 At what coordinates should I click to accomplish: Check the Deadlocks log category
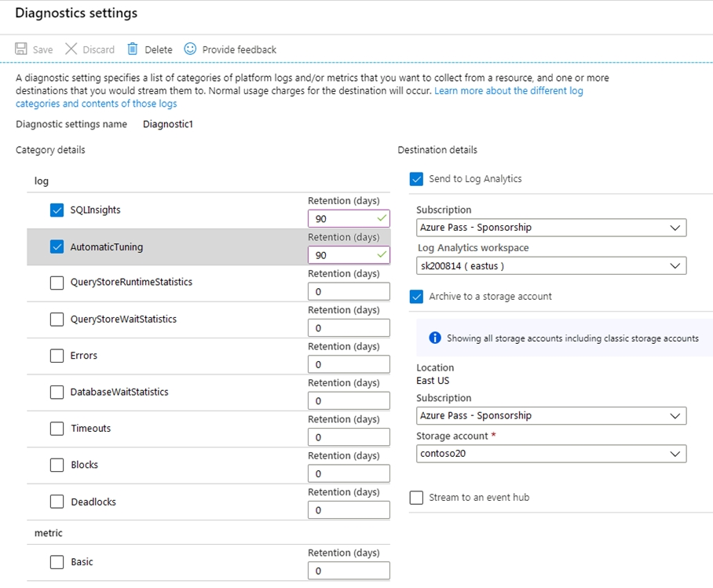tap(57, 502)
